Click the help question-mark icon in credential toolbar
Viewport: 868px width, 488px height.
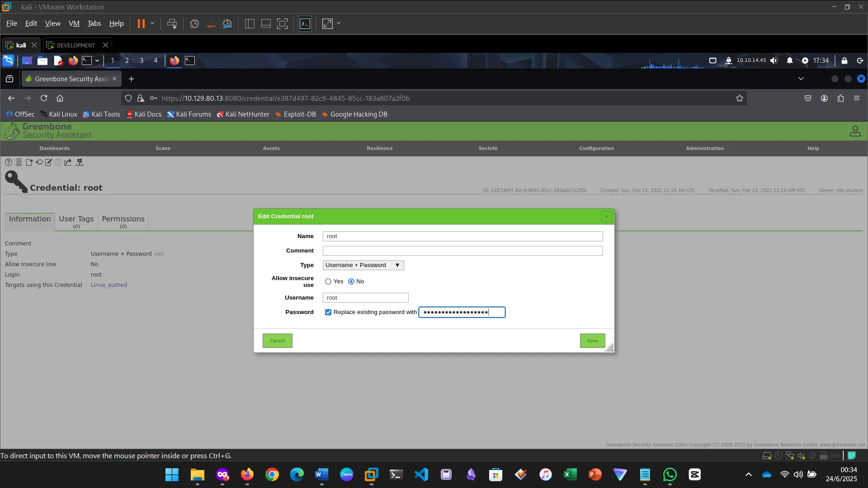click(9, 162)
